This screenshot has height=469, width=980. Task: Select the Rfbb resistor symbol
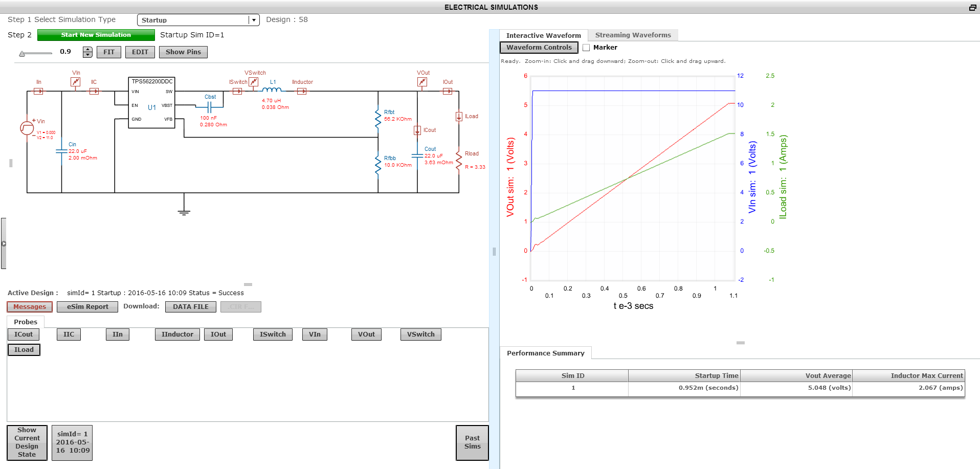(x=378, y=165)
